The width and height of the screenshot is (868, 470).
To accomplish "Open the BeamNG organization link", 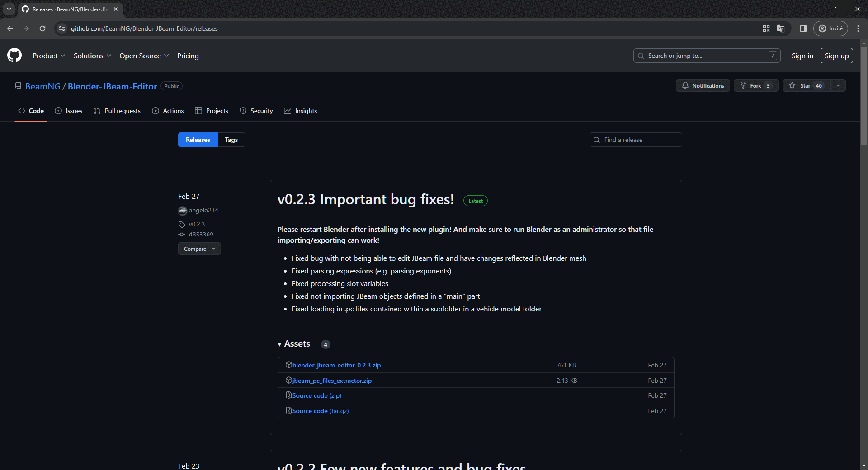I will (43, 86).
